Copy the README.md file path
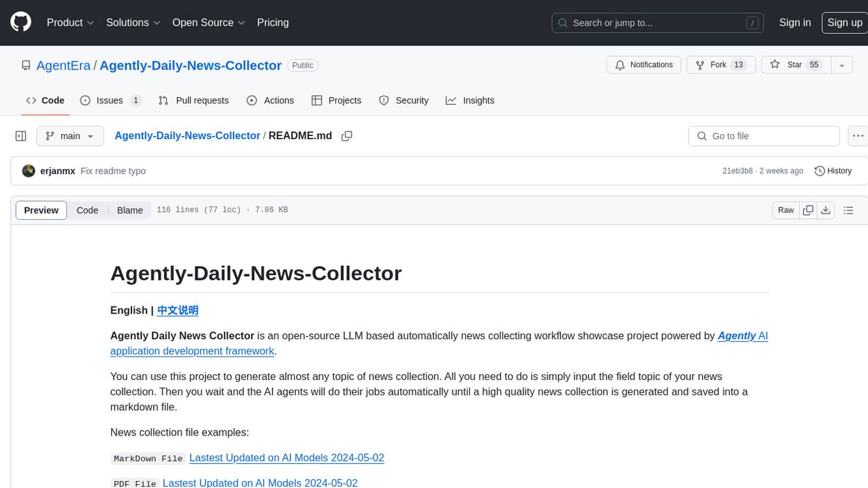Image resolution: width=868 pixels, height=488 pixels. click(x=347, y=136)
